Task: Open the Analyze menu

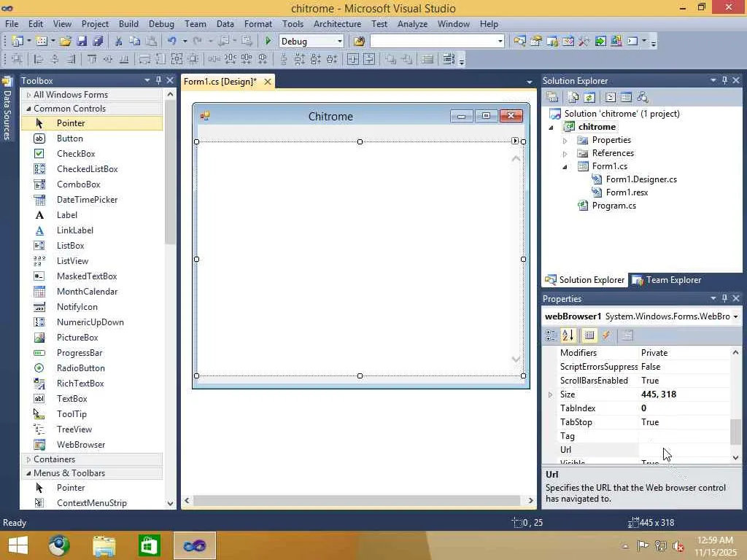Action: point(413,24)
